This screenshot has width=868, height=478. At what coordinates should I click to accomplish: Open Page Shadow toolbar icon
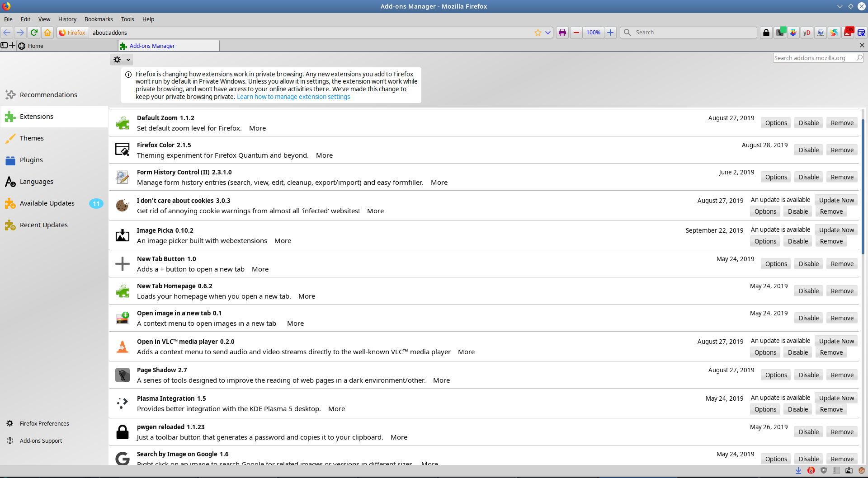coord(780,33)
